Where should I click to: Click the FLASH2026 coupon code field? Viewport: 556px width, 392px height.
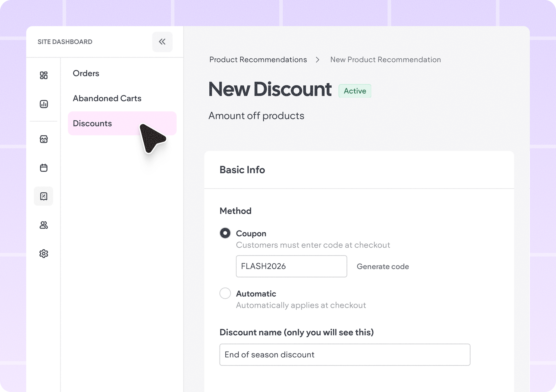click(291, 266)
